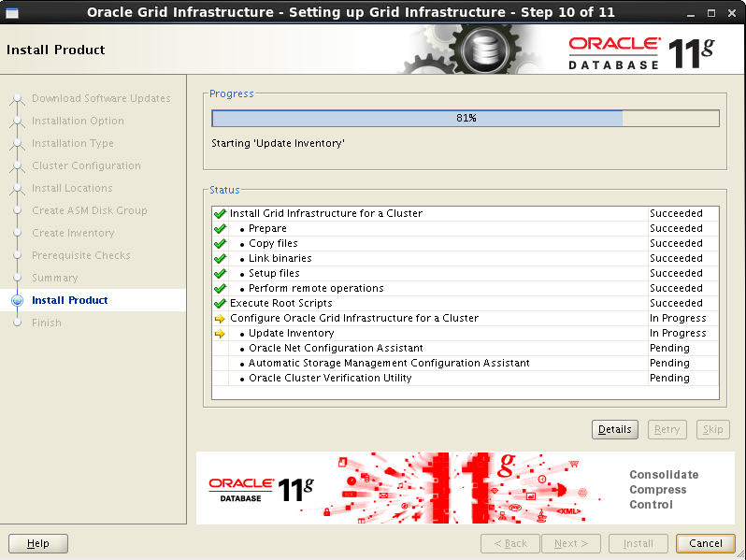Maximize the installer window

pyautogui.click(x=711, y=13)
